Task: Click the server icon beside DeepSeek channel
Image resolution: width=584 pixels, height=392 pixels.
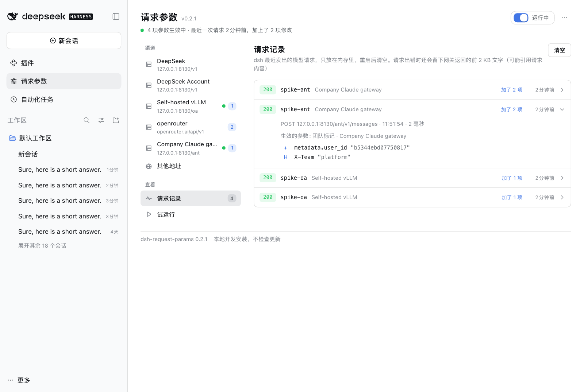Action: [x=149, y=65]
